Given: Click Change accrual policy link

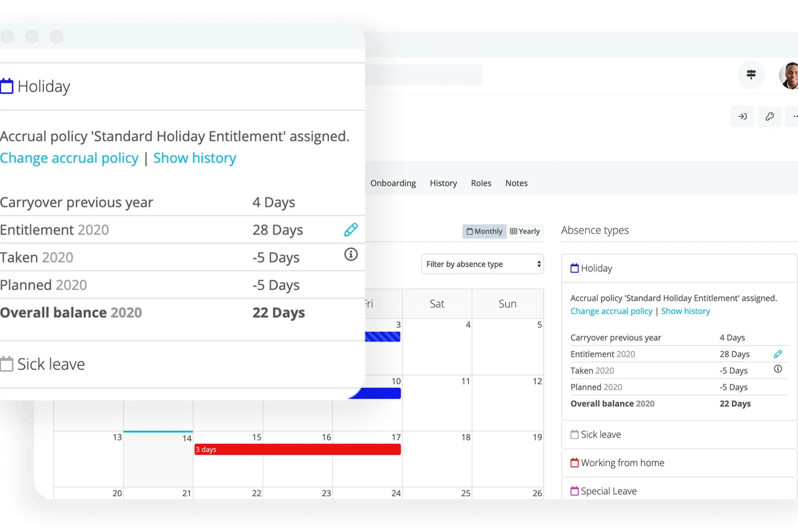Looking at the screenshot, I should tap(69, 157).
